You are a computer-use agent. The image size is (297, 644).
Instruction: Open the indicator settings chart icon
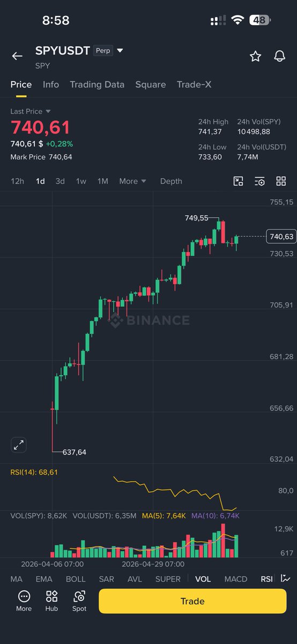(285, 579)
